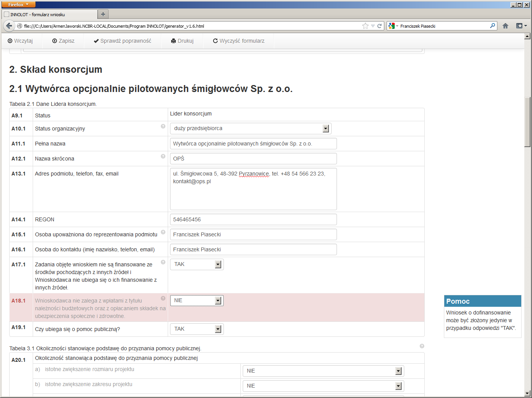Click help icon for Nazwa skrócona

163,156
